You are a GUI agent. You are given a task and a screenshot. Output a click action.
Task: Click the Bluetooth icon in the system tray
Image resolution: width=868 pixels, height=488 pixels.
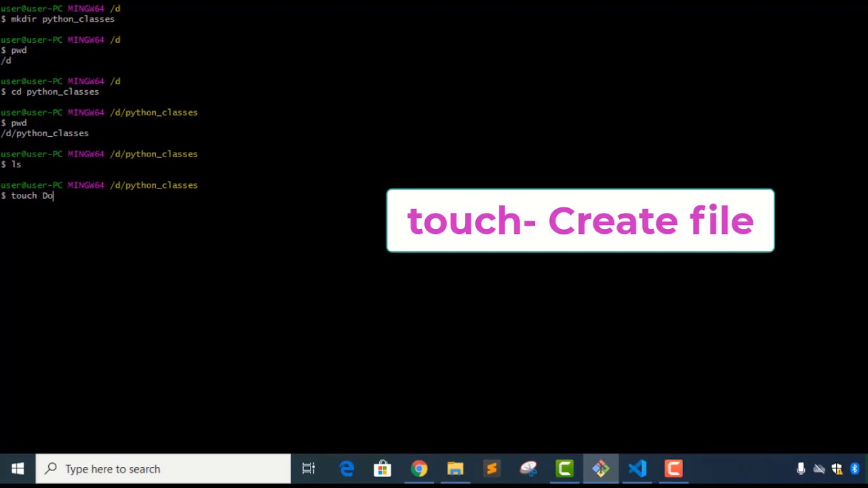pos(854,469)
